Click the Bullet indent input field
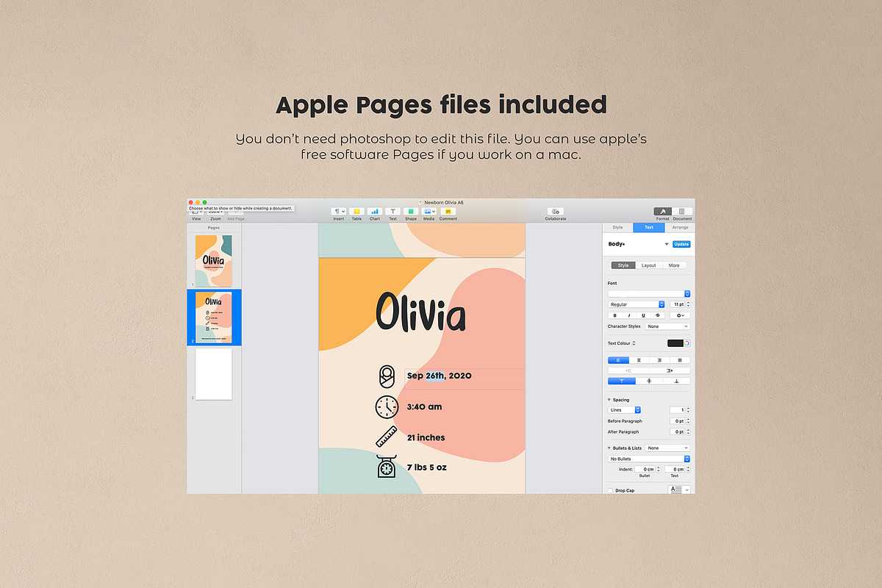Screen dimensions: 882x588 pos(645,469)
